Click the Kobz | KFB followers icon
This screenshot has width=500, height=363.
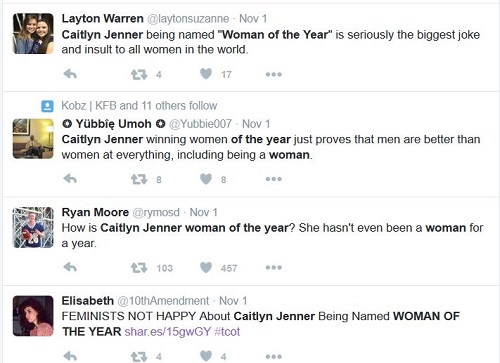coord(47,106)
